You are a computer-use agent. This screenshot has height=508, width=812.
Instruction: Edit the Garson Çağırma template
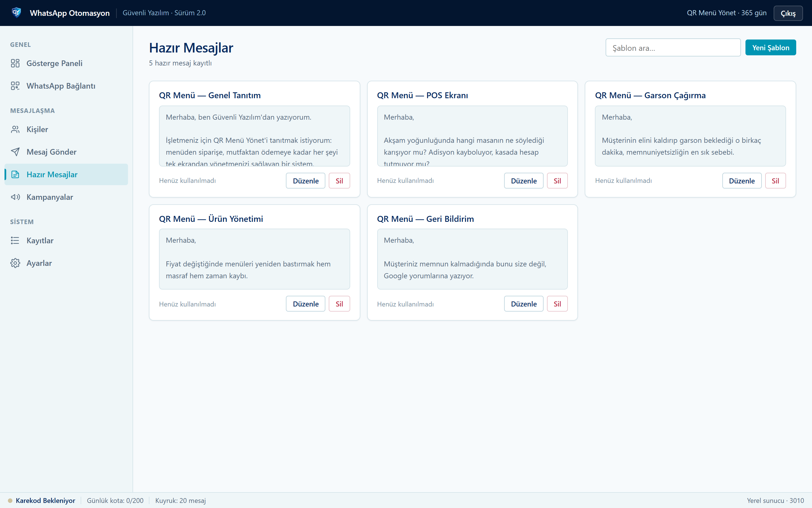(742, 181)
